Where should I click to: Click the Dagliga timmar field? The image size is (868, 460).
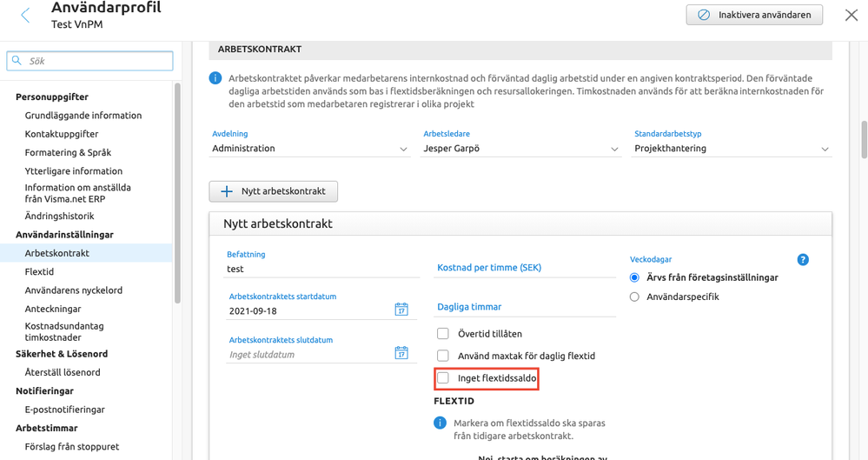[524, 307]
